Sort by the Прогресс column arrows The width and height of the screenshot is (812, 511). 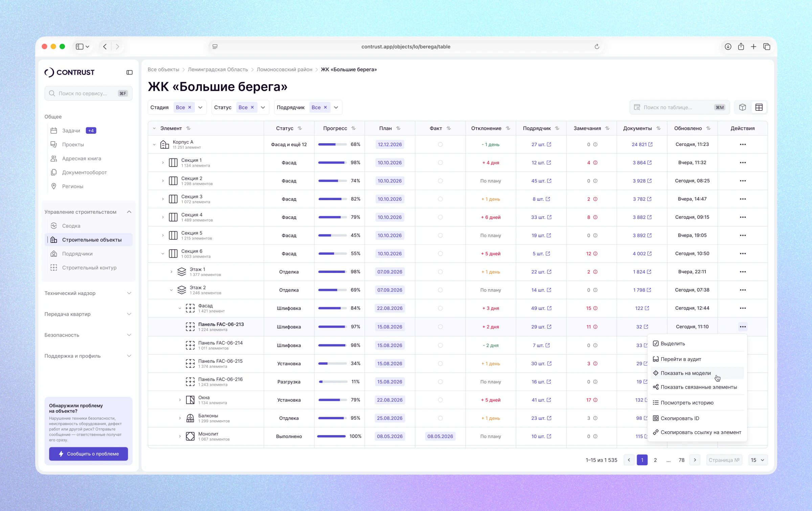pyautogui.click(x=353, y=128)
